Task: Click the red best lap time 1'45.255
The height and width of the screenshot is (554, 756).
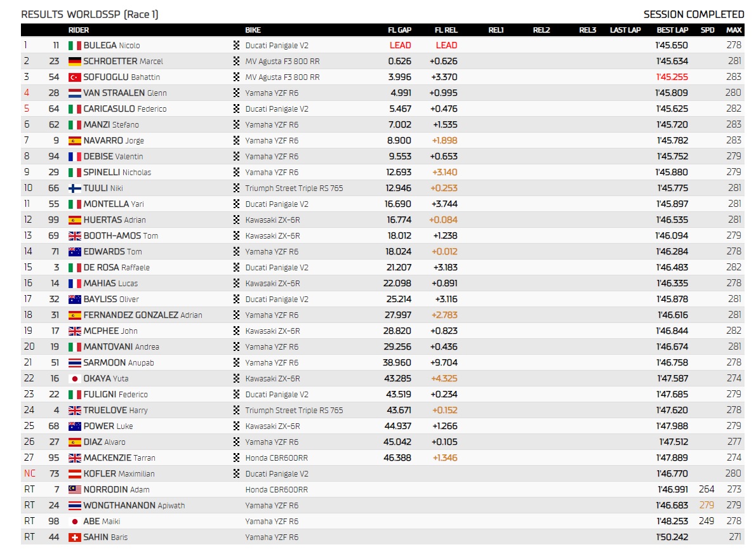Action: [x=672, y=77]
